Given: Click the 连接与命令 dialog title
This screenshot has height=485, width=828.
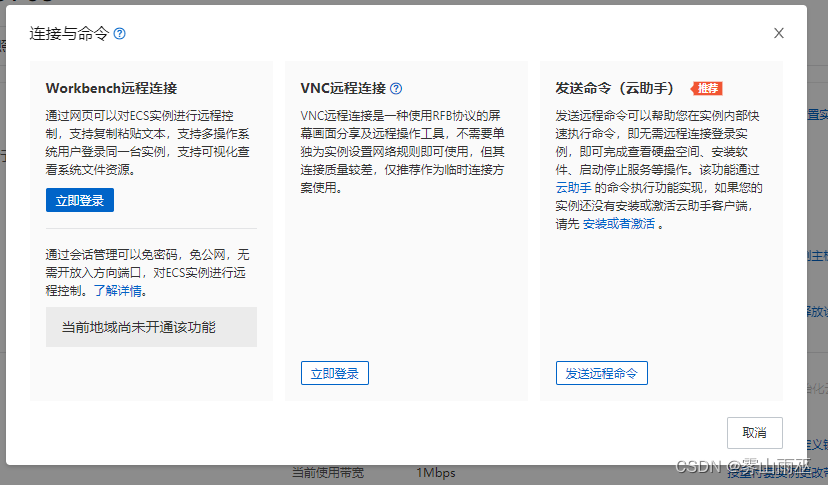Looking at the screenshot, I should coord(69,34).
